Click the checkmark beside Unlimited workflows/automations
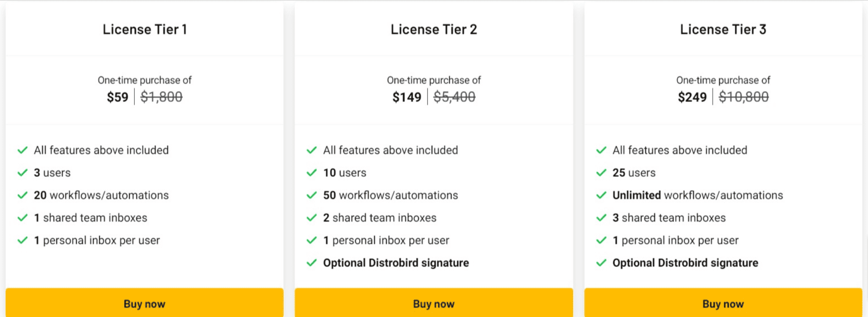 [601, 195]
